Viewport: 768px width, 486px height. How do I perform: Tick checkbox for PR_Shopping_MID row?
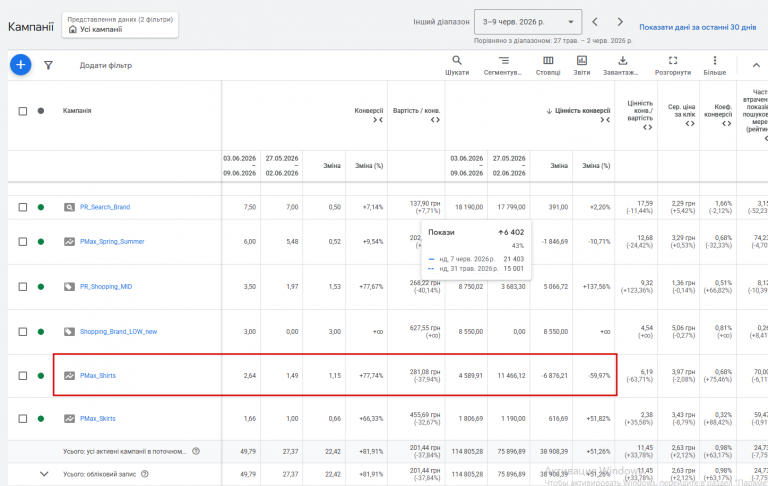pyautogui.click(x=23, y=287)
